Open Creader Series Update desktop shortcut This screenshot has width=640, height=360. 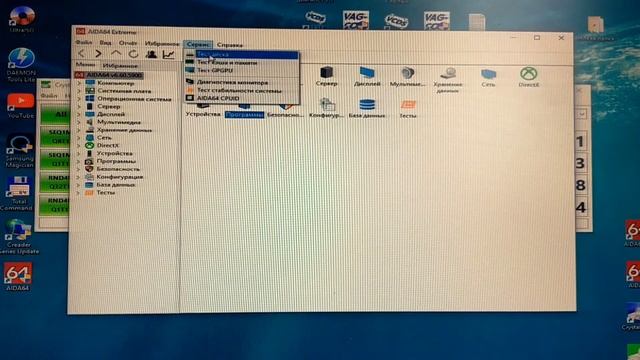click(x=19, y=237)
